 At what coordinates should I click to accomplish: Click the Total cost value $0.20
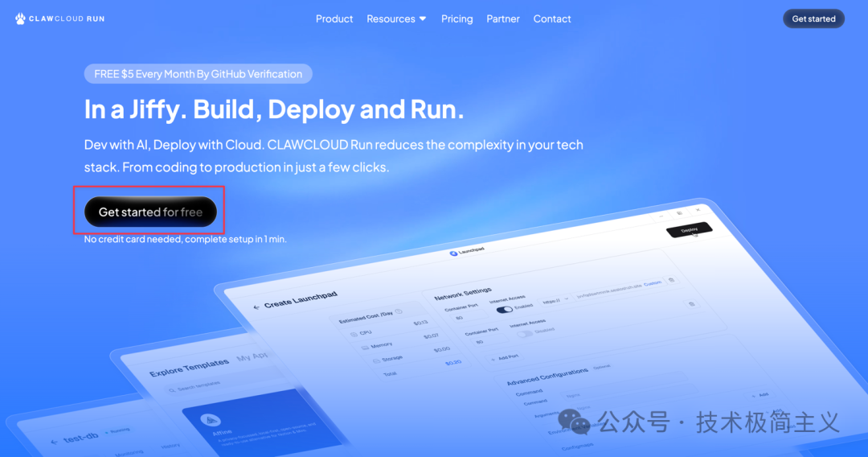coord(453,363)
